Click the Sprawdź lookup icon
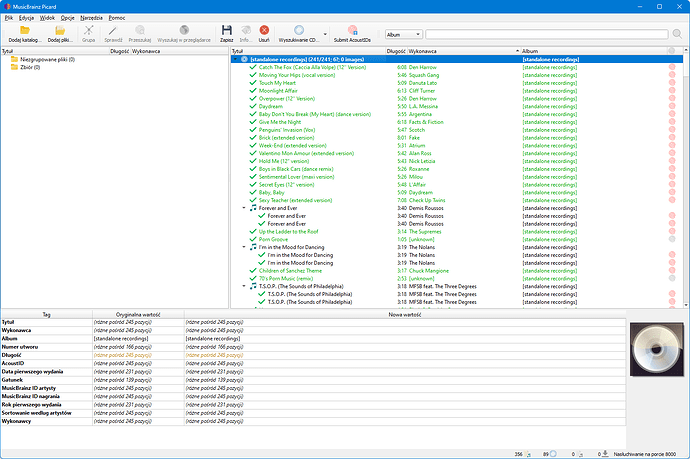The image size is (690, 459). [x=113, y=30]
